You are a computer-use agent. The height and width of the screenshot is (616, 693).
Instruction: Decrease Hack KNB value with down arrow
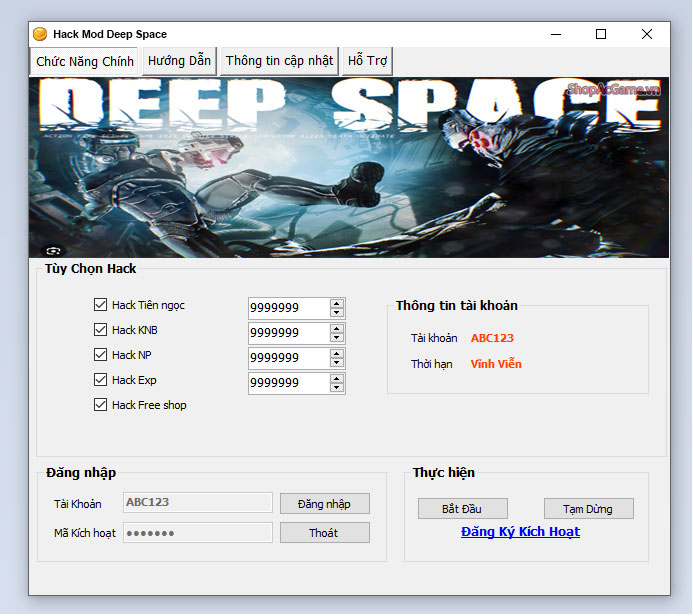click(x=337, y=338)
